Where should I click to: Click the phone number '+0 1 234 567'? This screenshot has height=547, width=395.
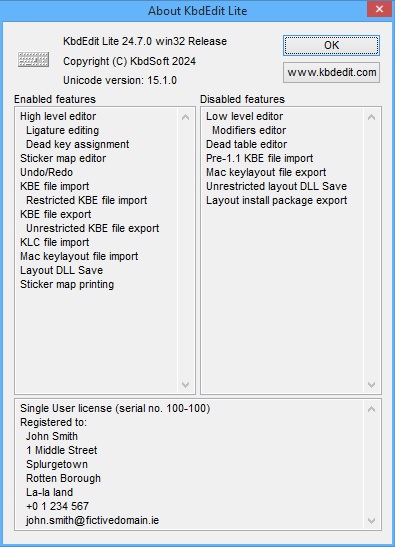[x=57, y=506]
